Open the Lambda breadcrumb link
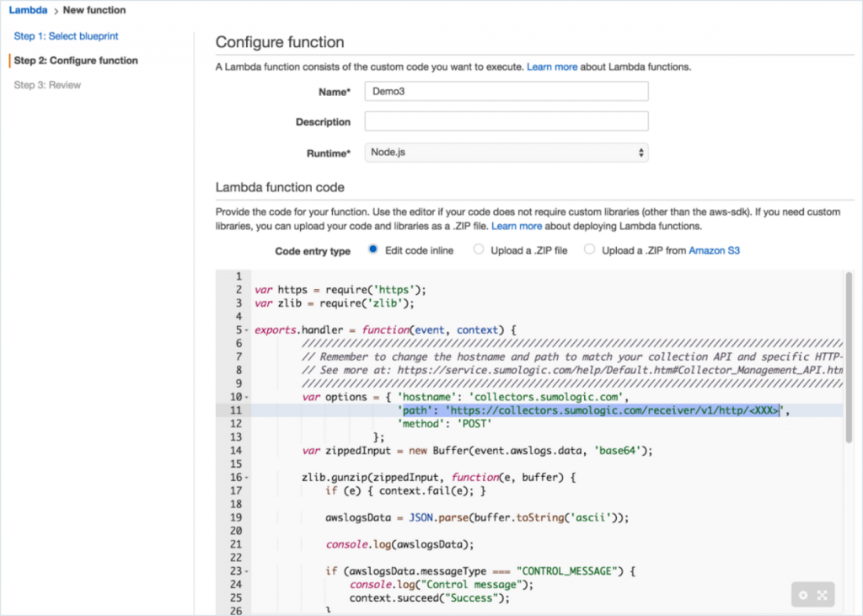This screenshot has width=863, height=616. click(28, 10)
